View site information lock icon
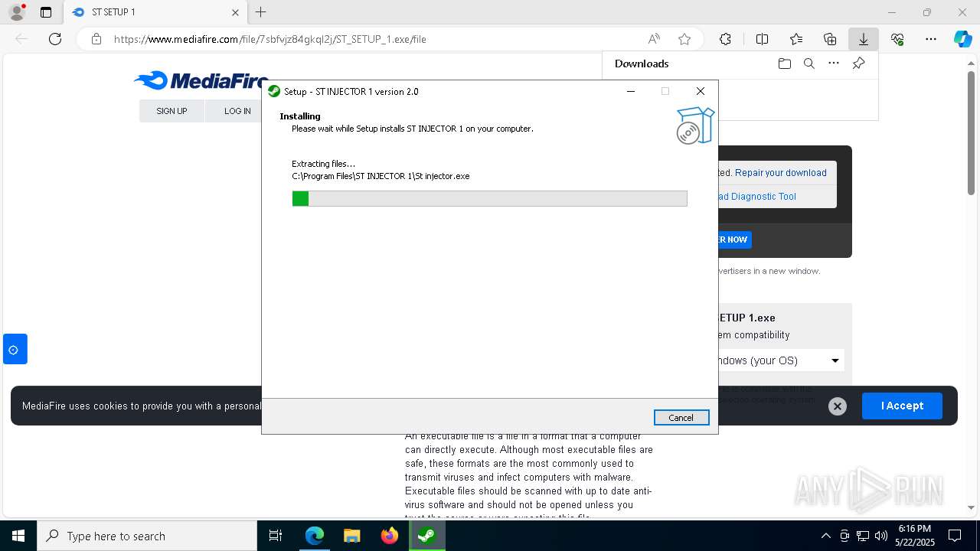This screenshot has height=551, width=980. [x=96, y=39]
